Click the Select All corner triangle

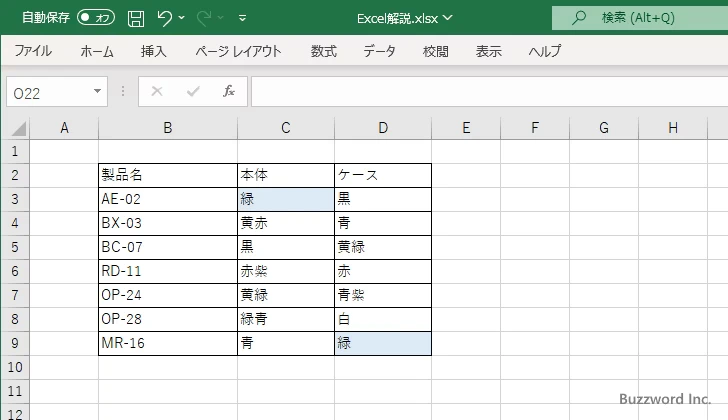(x=18, y=129)
